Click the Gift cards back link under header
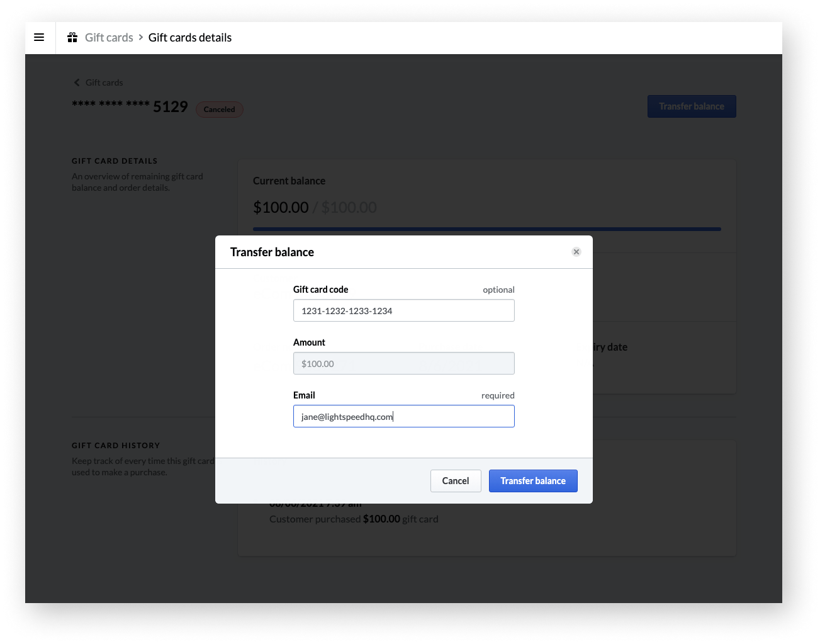 tap(104, 82)
